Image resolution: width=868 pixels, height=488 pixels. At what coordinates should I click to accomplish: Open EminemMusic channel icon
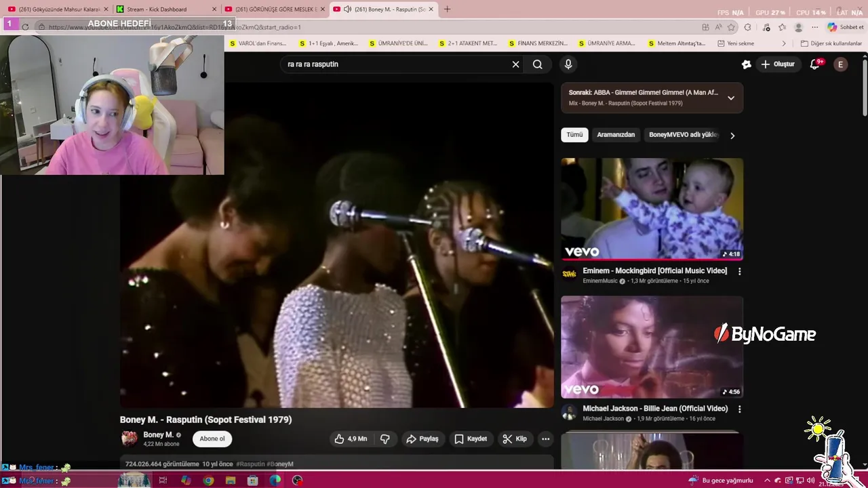coord(570,274)
